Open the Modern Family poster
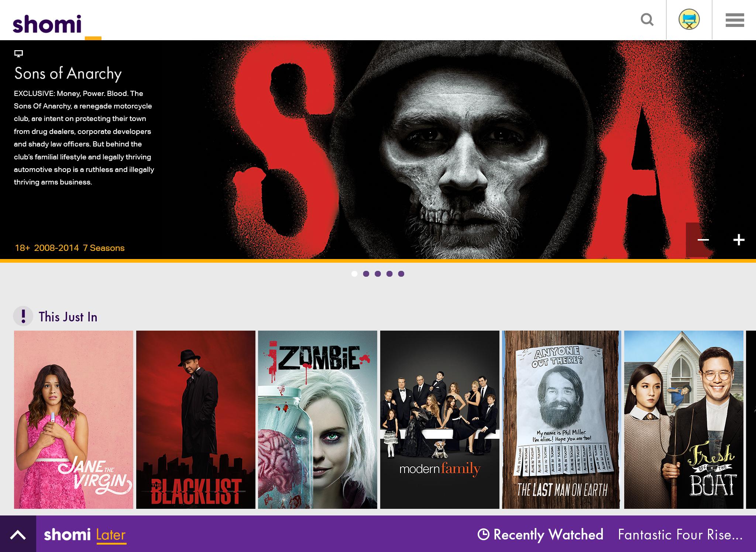 pos(440,421)
